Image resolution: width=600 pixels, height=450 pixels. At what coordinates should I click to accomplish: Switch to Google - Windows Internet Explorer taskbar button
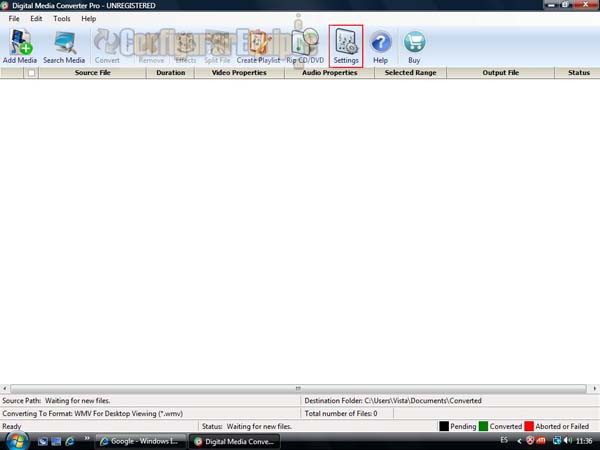140,442
